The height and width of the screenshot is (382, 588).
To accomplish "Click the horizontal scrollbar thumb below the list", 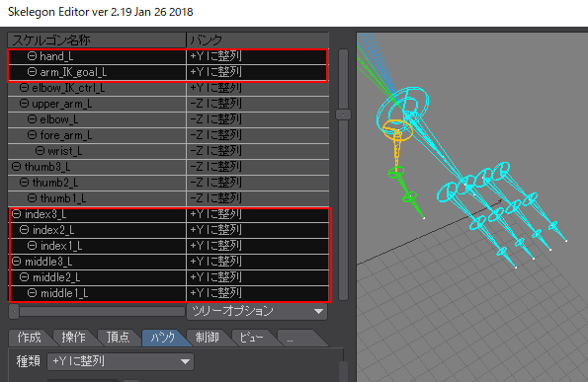I will point(14,311).
